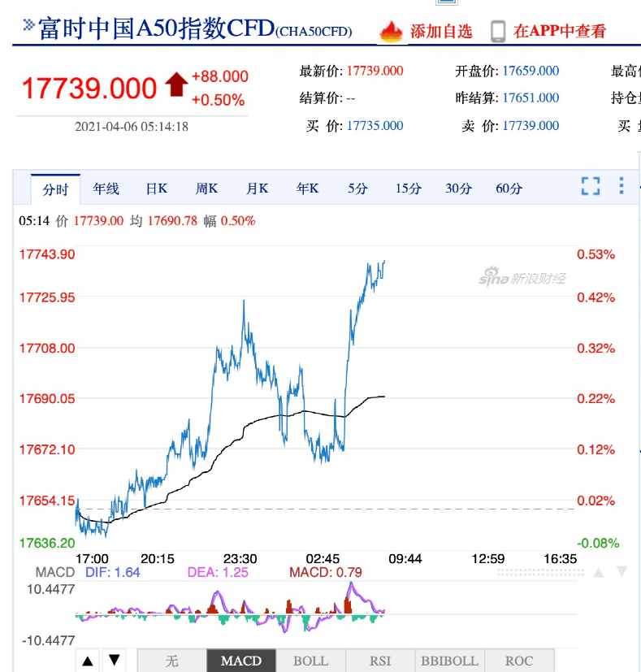Click the flame icon beside 添加自选

[x=392, y=32]
